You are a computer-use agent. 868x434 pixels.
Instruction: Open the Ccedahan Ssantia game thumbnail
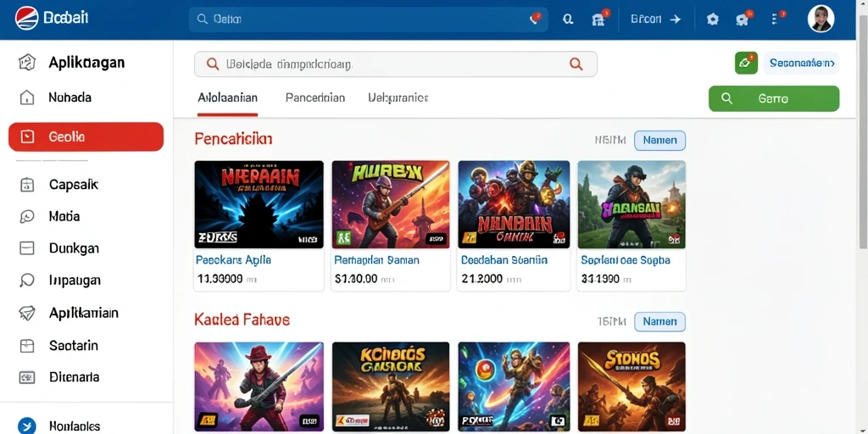pyautogui.click(x=514, y=204)
